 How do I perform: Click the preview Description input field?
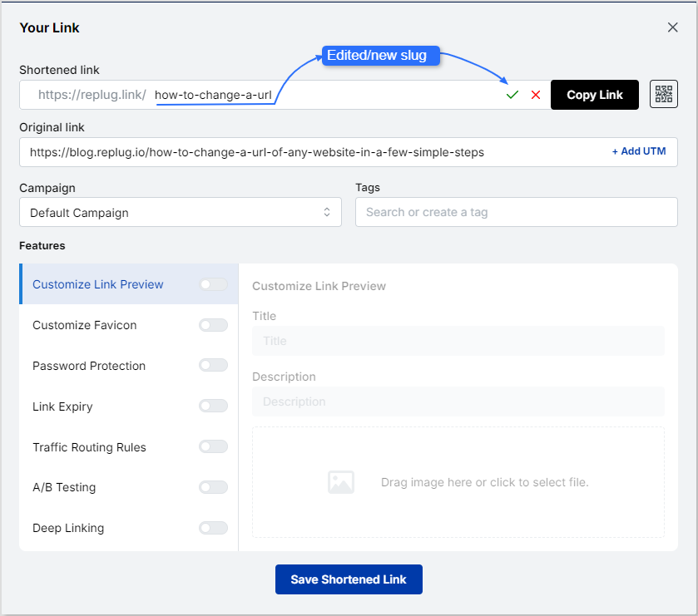(458, 402)
